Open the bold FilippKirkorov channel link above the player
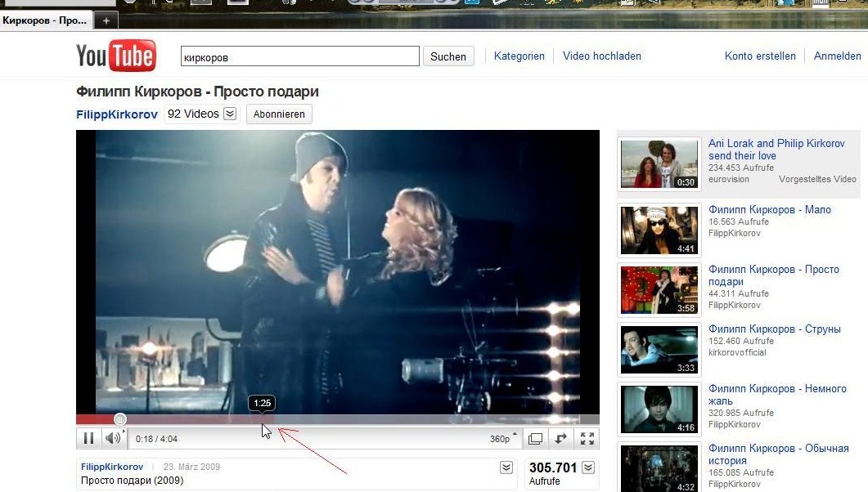This screenshot has width=868, height=492. [x=117, y=114]
